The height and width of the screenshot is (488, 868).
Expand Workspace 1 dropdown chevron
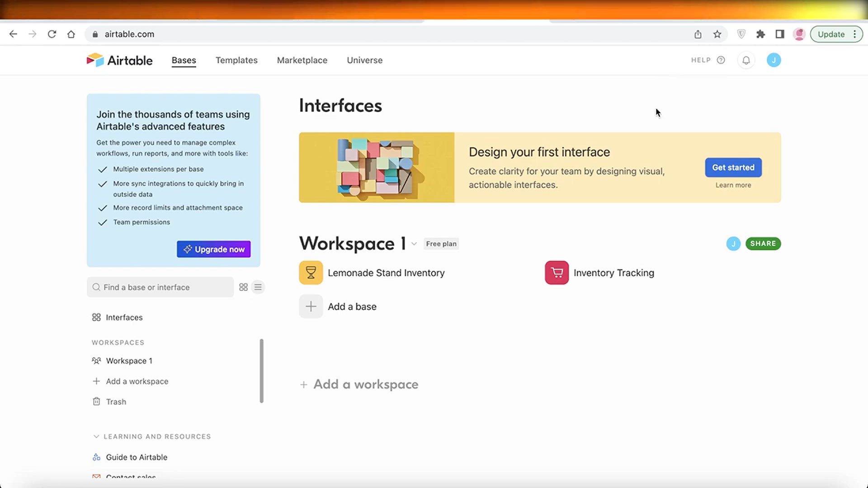tap(414, 244)
